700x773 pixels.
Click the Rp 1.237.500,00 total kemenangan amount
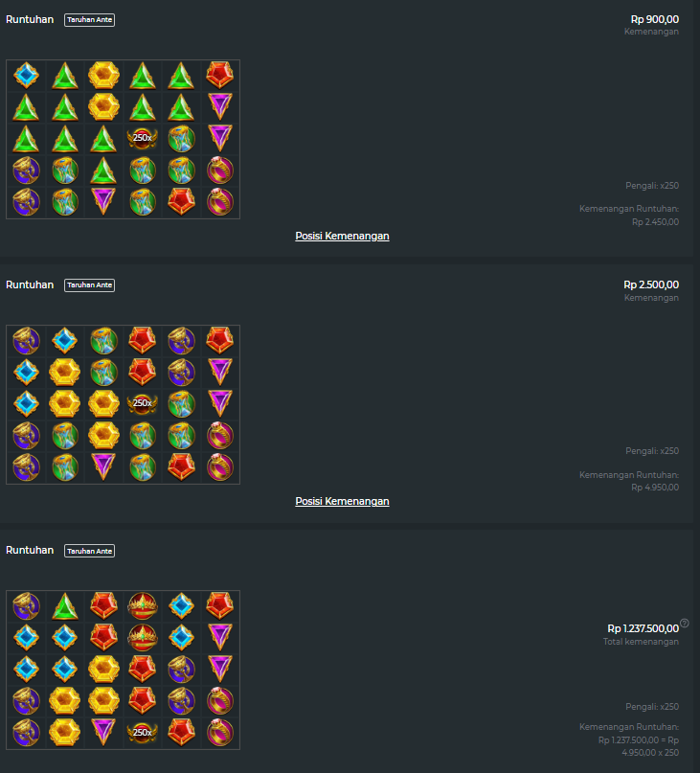coord(643,628)
